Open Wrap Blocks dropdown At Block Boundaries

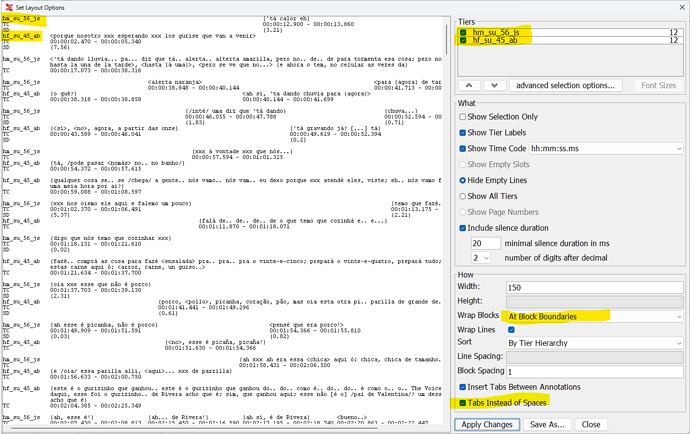[x=595, y=316]
